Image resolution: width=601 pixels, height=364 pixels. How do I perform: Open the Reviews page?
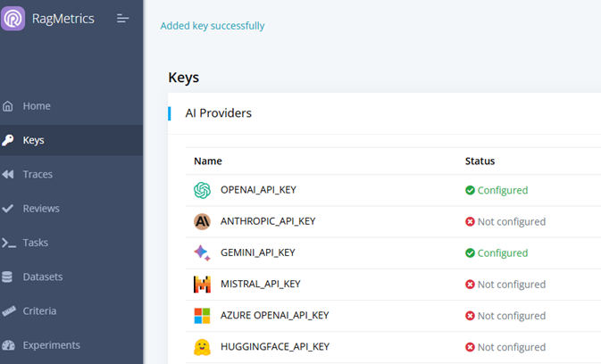coord(41,209)
